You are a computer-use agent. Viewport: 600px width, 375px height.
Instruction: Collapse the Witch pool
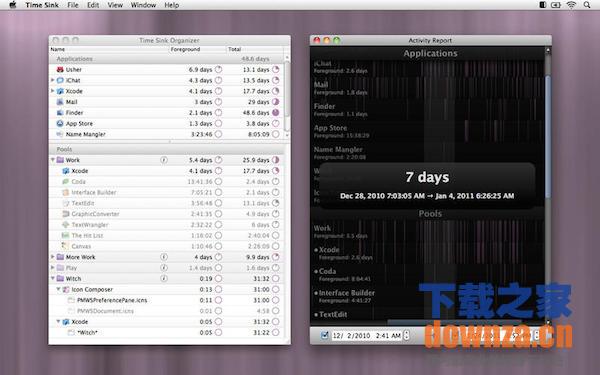pos(53,279)
